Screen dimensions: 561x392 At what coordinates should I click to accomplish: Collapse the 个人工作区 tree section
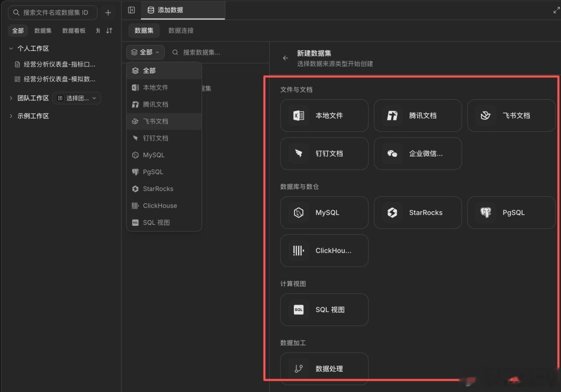[11, 48]
